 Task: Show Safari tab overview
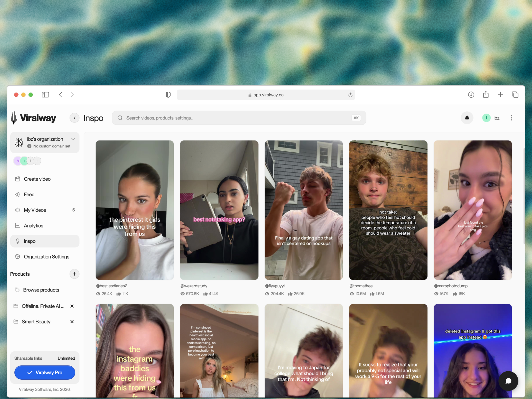point(515,95)
